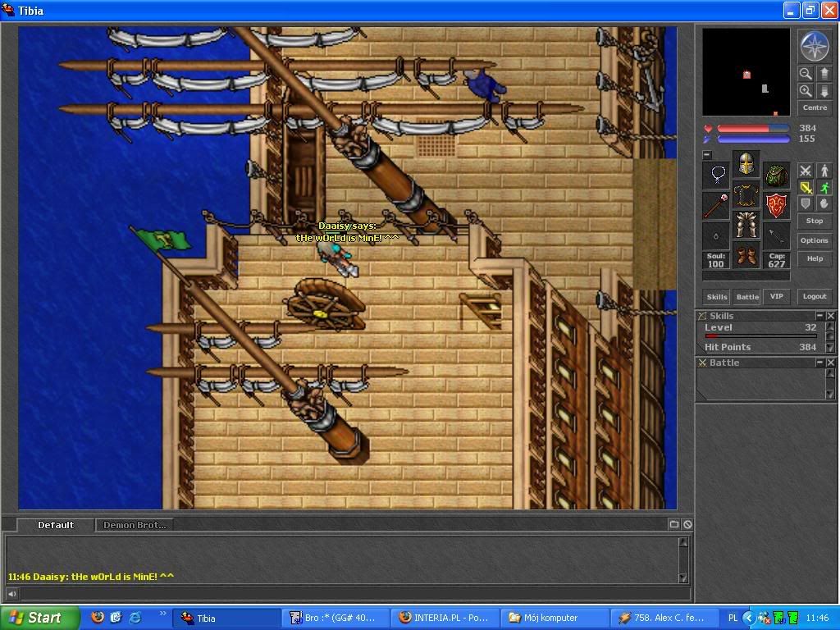Click the minimap display
The image size is (840, 630).
point(746,72)
